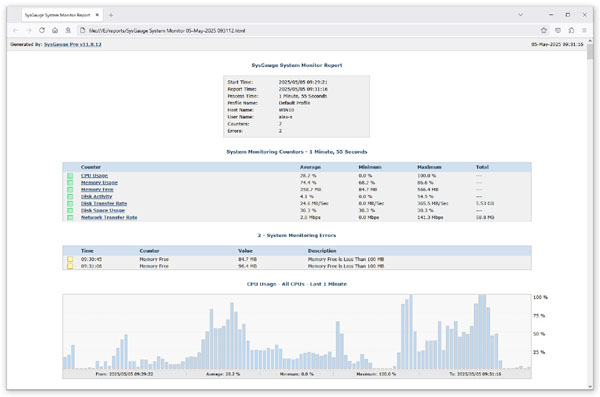Select the SysGauge System Monitor Report tab
Viewport: 600px width, 397px height.
61,15
